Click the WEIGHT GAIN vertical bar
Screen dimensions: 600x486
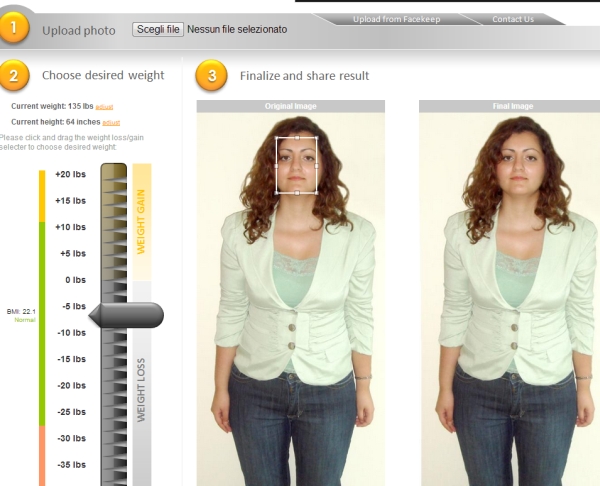click(x=142, y=222)
